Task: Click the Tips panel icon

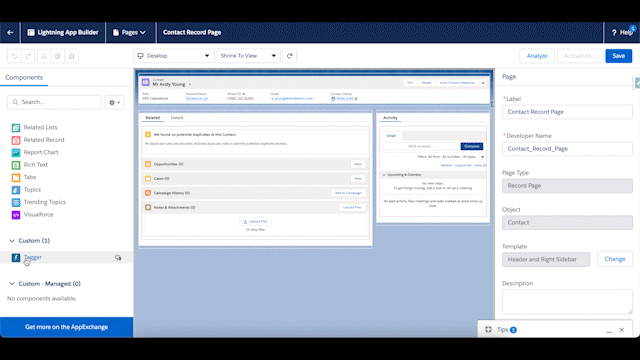Action: [x=488, y=329]
